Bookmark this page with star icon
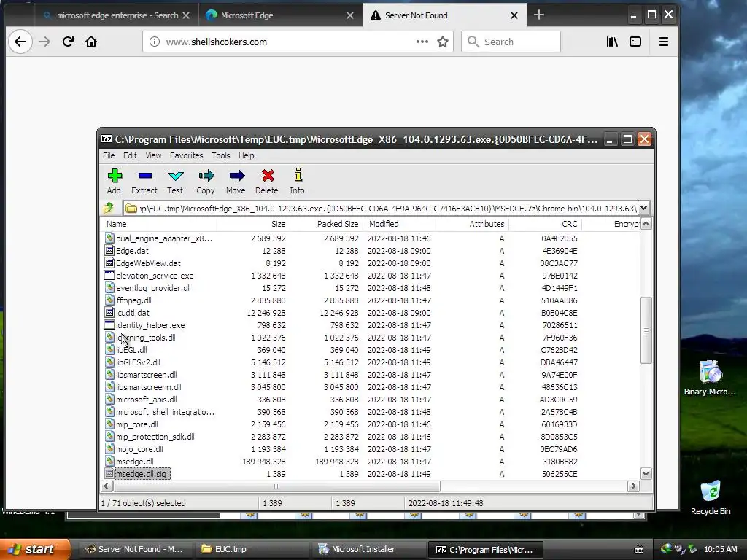Image resolution: width=747 pixels, height=560 pixels. (x=443, y=42)
